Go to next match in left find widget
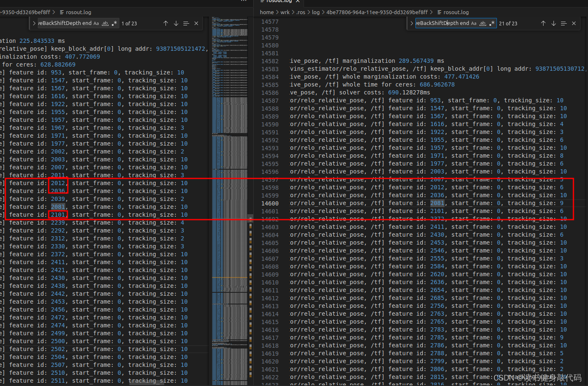The height and width of the screenshot is (386, 588). [x=176, y=23]
